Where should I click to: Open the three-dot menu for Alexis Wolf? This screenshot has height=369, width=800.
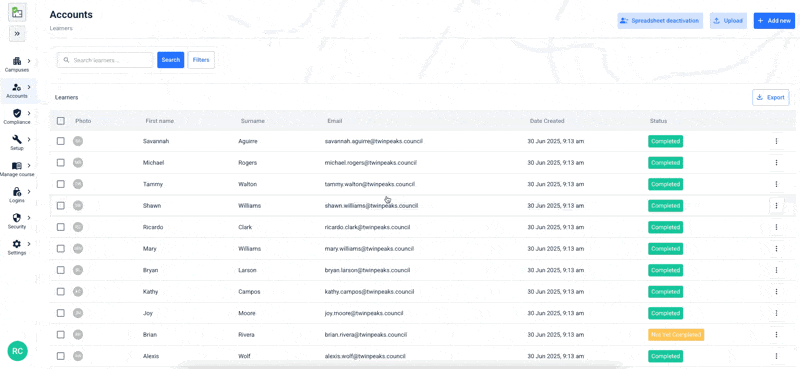[x=776, y=356]
